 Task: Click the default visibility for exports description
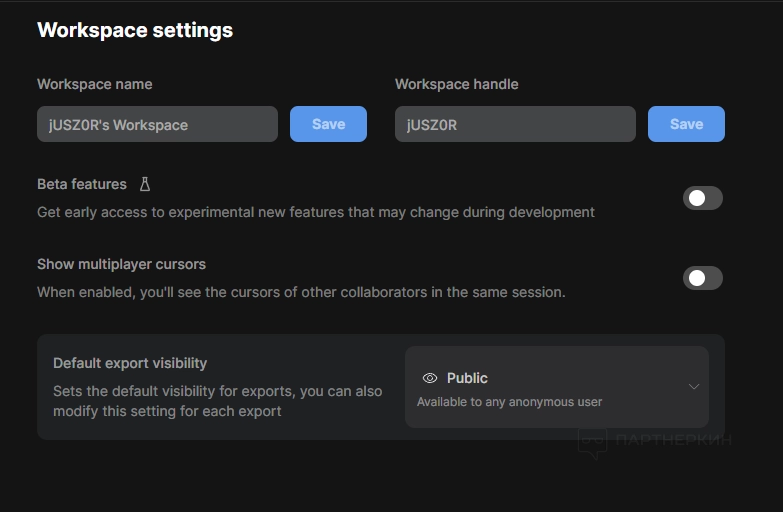click(x=217, y=401)
